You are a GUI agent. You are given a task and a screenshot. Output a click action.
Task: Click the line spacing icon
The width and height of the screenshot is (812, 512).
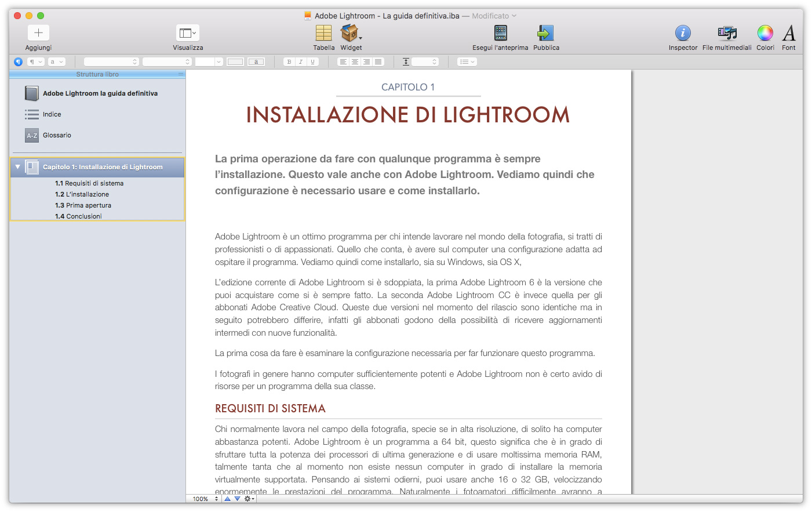tap(406, 61)
